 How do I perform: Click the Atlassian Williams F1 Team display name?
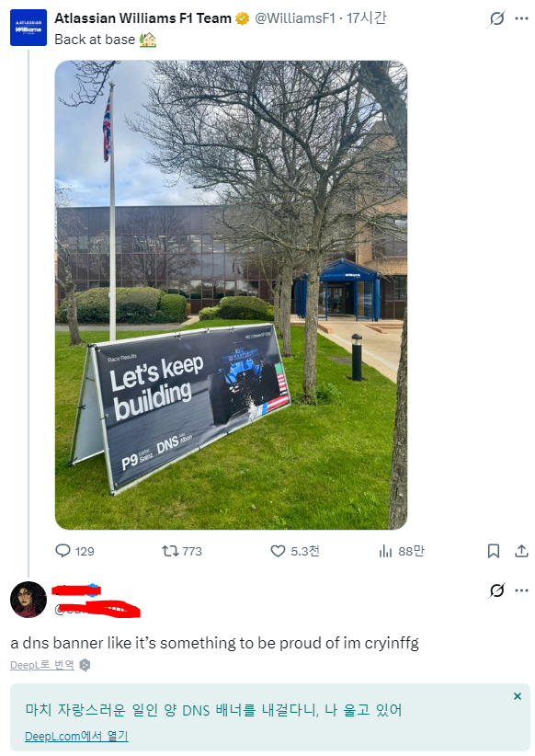click(x=142, y=18)
